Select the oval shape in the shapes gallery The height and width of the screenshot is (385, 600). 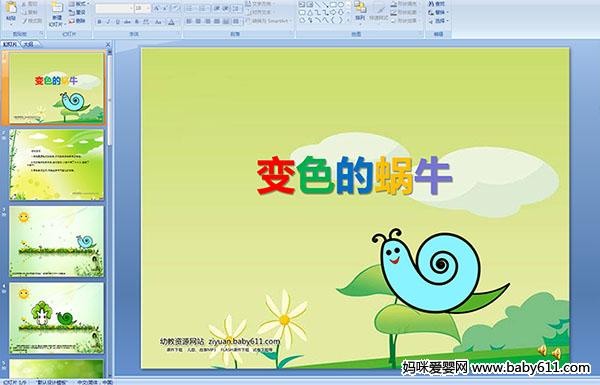point(341,5)
